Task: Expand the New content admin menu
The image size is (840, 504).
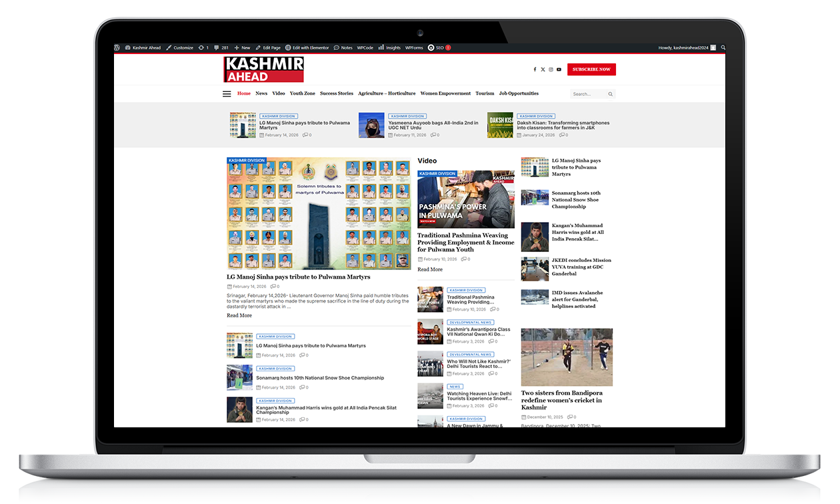Action: pos(242,48)
